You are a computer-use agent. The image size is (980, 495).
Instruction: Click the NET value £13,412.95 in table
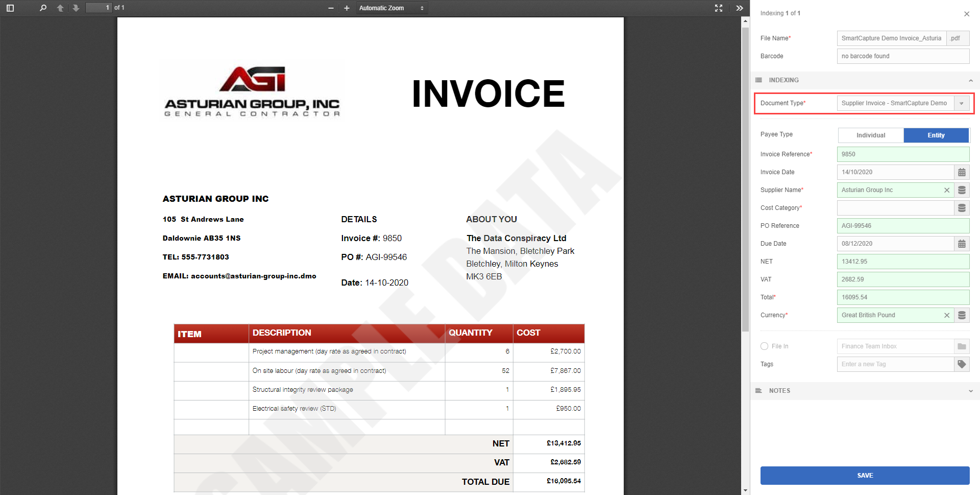pos(563,443)
